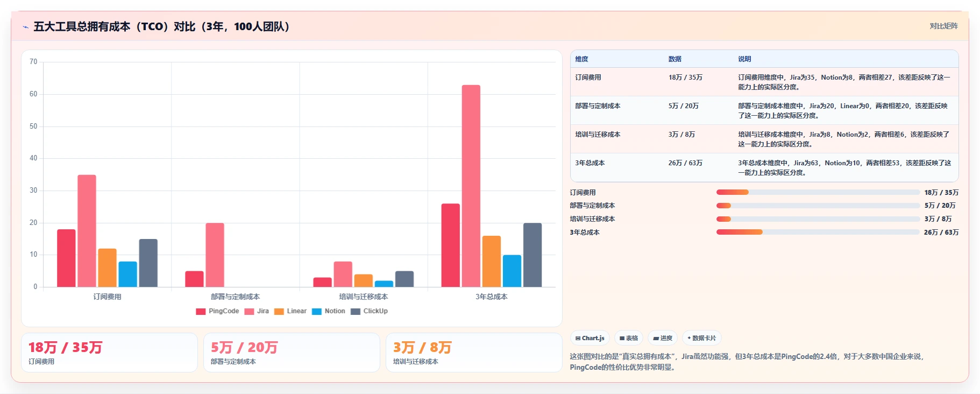Image resolution: width=980 pixels, height=394 pixels.
Task: Open the 18万 / 35万 订阅费用 data card
Action: coord(110,353)
